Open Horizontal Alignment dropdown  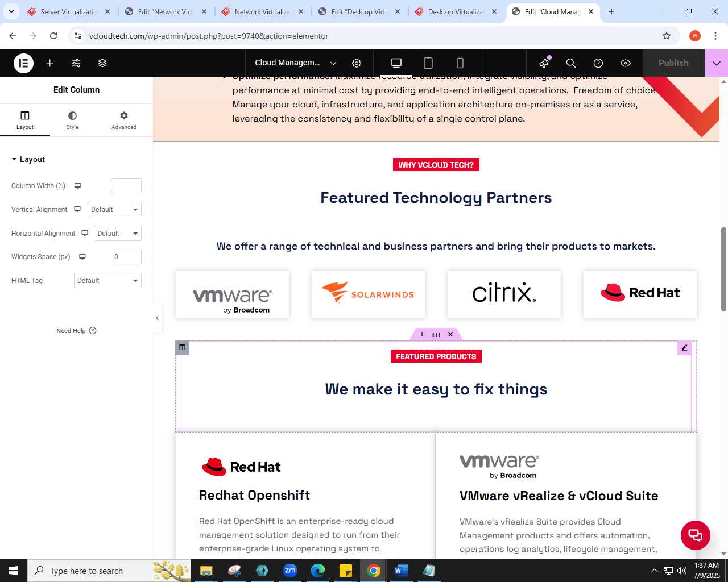tap(118, 234)
